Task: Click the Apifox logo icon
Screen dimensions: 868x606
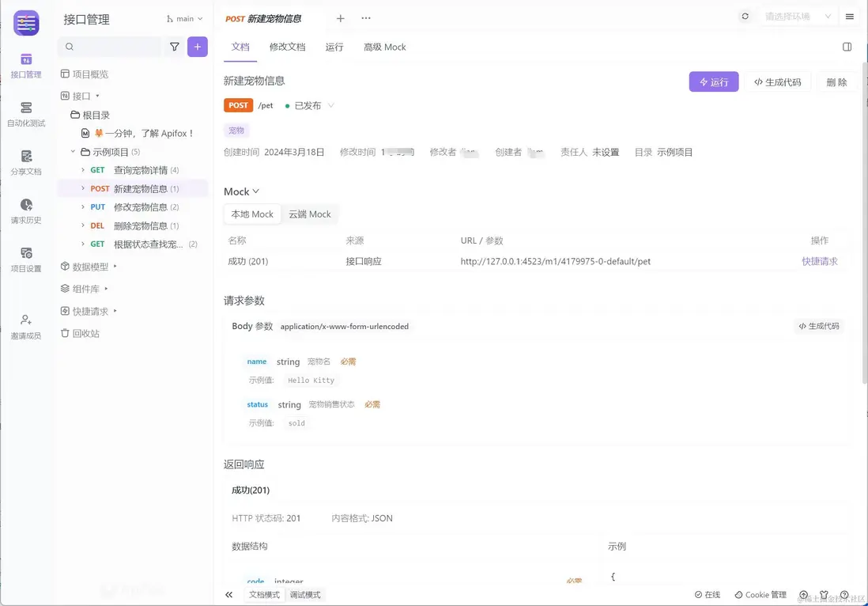Action: pyautogui.click(x=26, y=23)
